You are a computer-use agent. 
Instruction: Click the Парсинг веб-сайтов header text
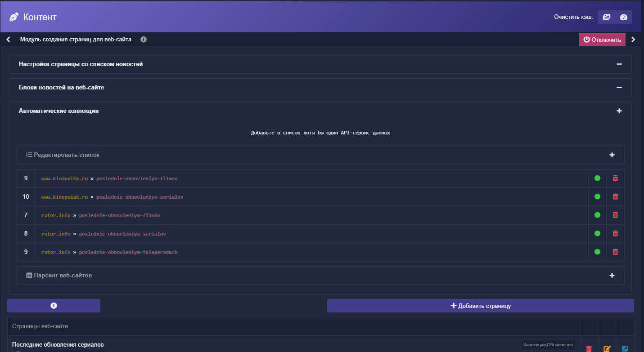63,276
